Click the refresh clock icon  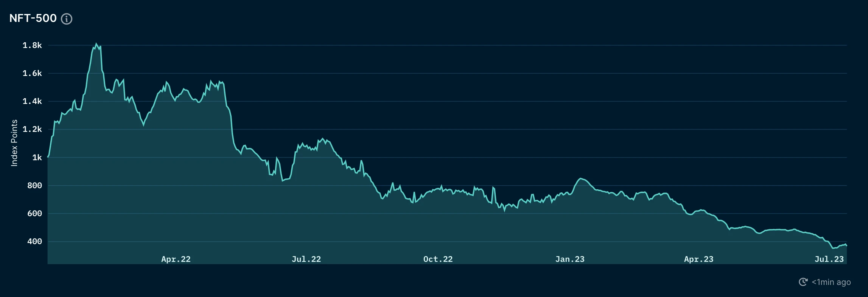pos(803,282)
